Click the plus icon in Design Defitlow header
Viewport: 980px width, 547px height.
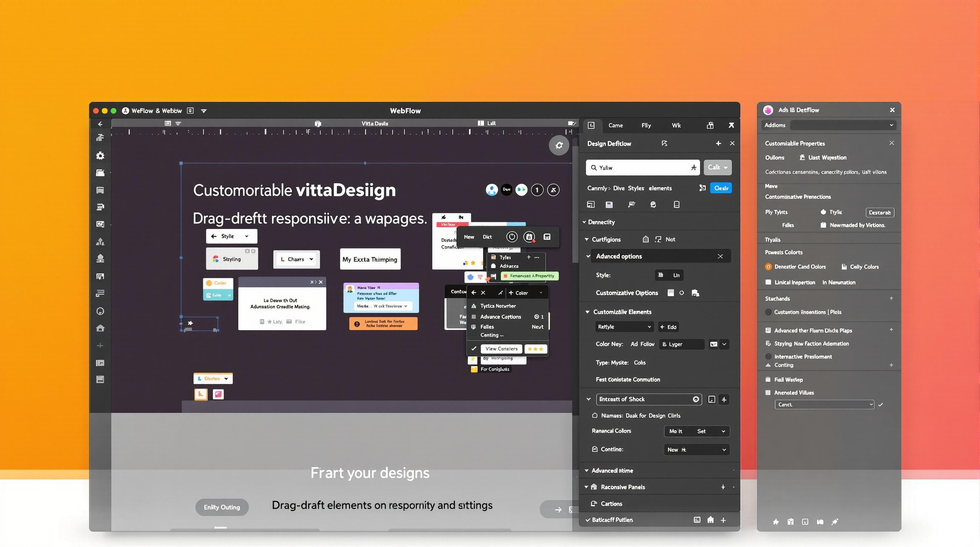(x=718, y=144)
